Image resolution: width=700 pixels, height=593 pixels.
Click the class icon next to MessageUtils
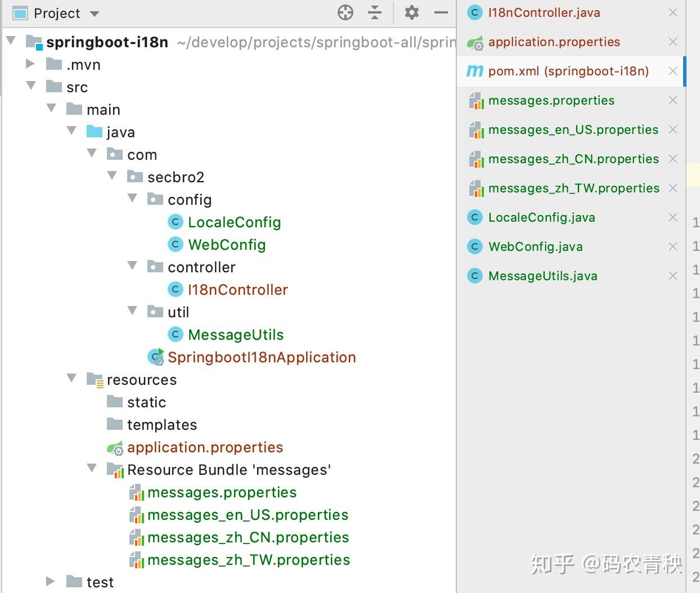tap(176, 334)
